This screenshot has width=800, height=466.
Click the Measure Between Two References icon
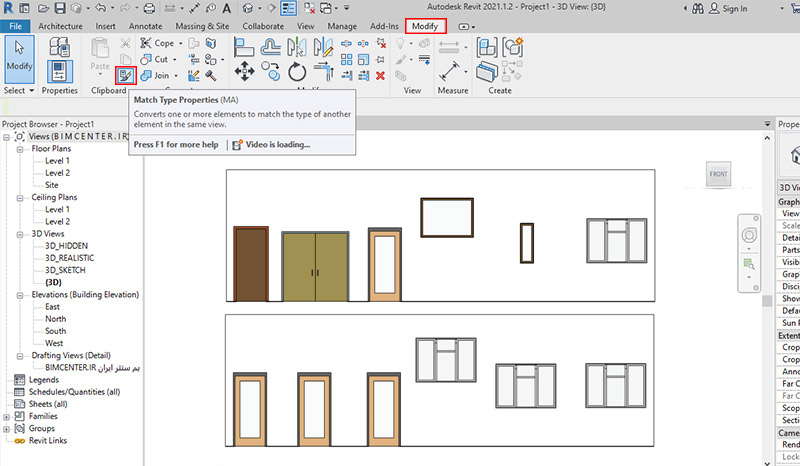pos(449,47)
